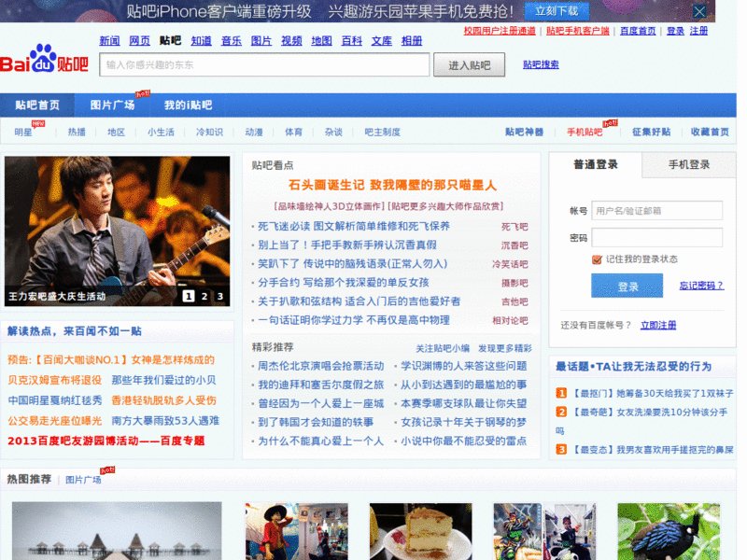This screenshot has height=560, width=747.
Task: Go to 体育 category
Action: (293, 132)
